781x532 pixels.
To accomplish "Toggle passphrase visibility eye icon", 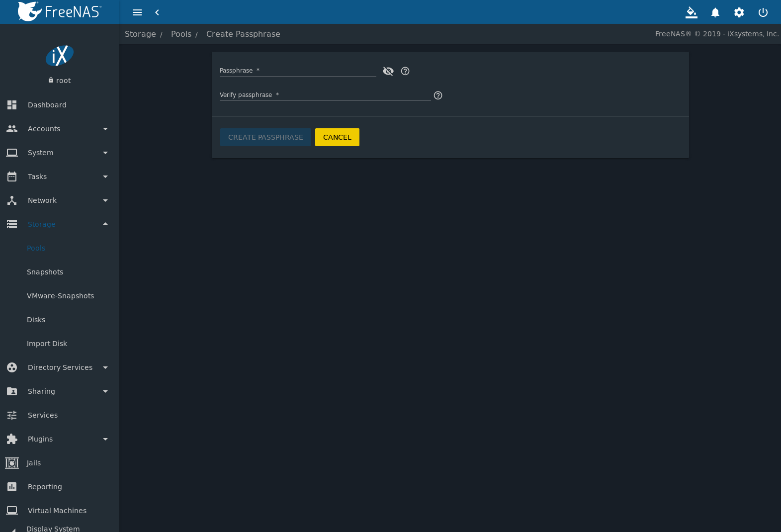I will tap(388, 71).
